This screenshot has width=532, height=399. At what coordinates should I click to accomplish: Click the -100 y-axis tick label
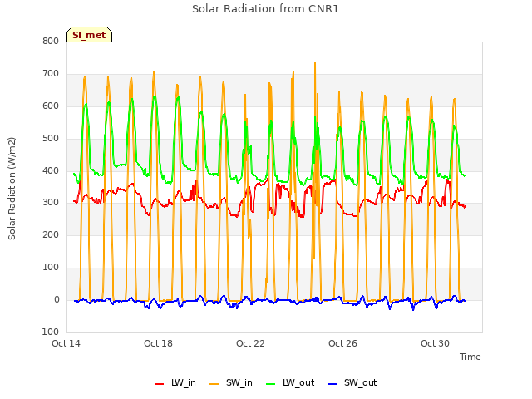coord(49,332)
